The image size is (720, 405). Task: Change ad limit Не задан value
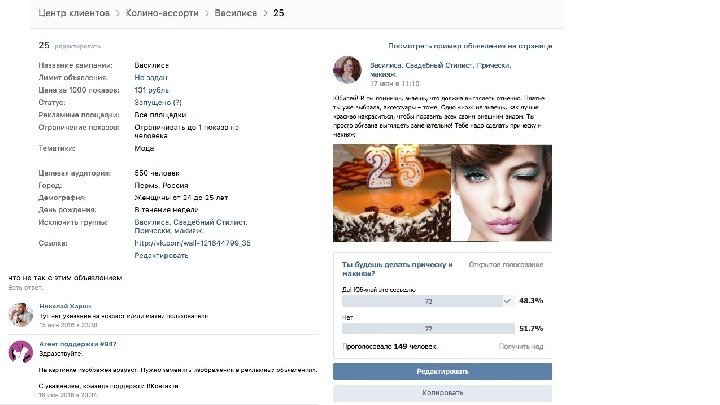151,78
